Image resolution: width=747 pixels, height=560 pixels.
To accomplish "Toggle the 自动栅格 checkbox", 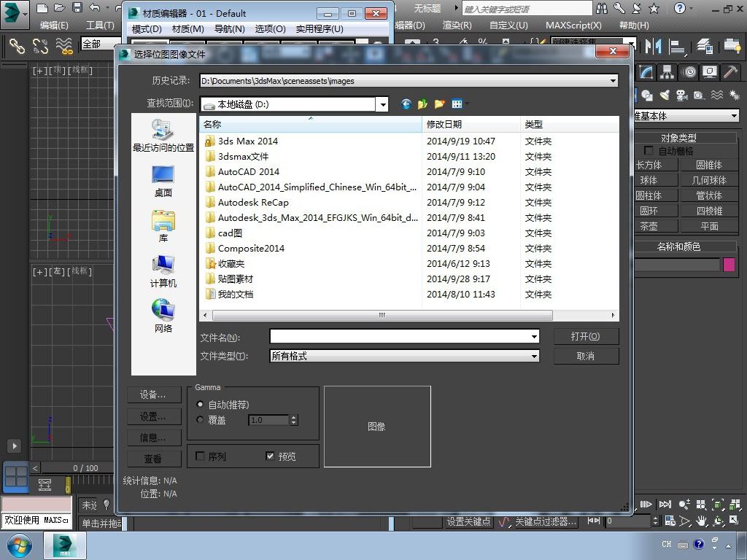I will click(649, 150).
